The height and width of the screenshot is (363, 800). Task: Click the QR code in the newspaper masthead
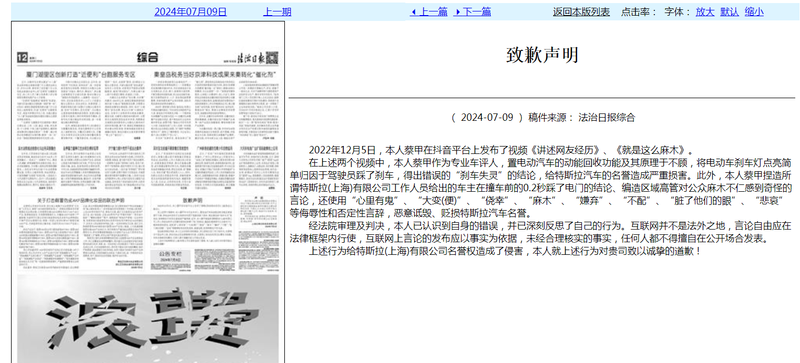pos(272,57)
